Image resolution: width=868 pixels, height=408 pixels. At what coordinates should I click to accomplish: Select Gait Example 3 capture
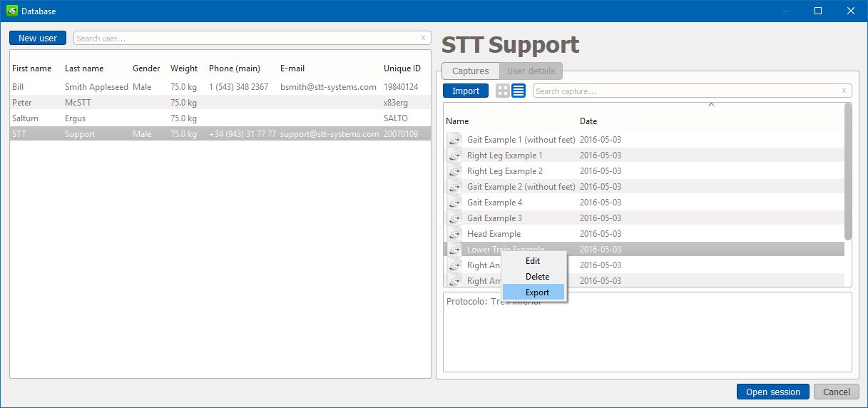click(x=644, y=218)
